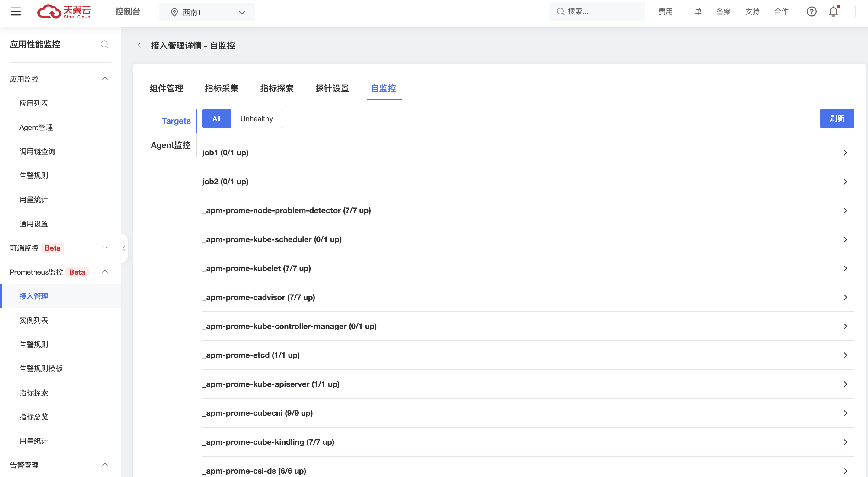
Task: Select the All filter
Action: pyautogui.click(x=216, y=118)
